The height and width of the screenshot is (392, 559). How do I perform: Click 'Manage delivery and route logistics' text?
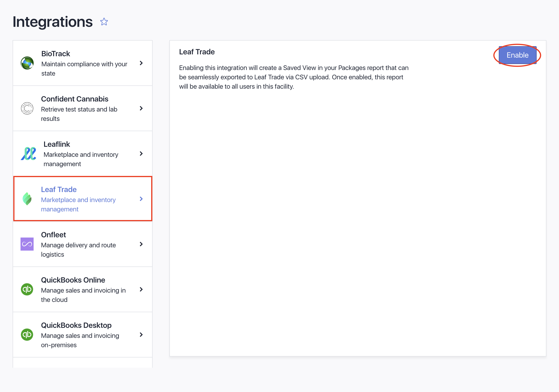tap(78, 250)
